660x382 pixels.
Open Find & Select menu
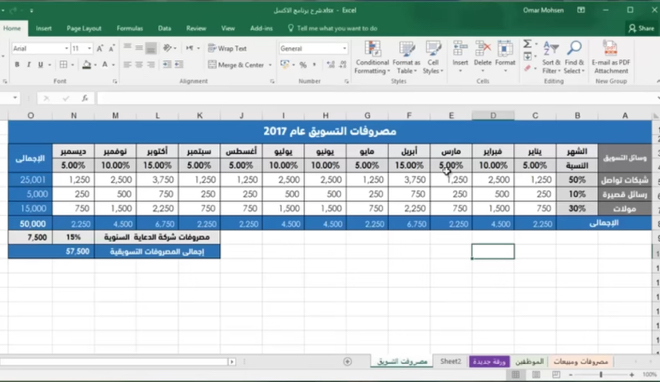[x=574, y=58]
